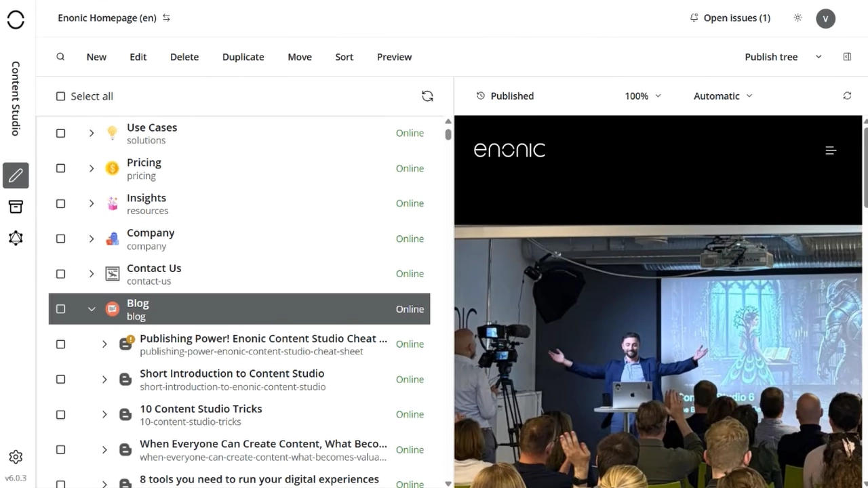Image resolution: width=868 pixels, height=488 pixels.
Task: Open the Automatic preview mode dropdown
Action: tap(723, 96)
